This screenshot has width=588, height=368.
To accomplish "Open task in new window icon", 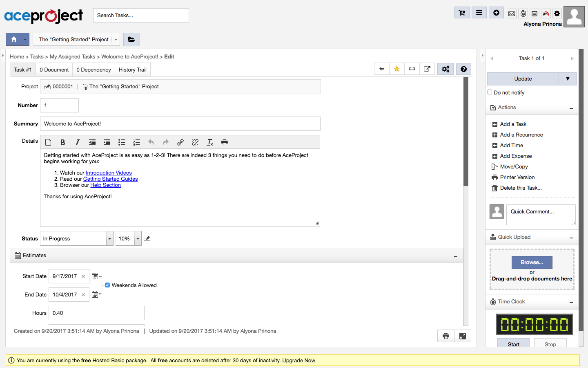I will click(427, 69).
